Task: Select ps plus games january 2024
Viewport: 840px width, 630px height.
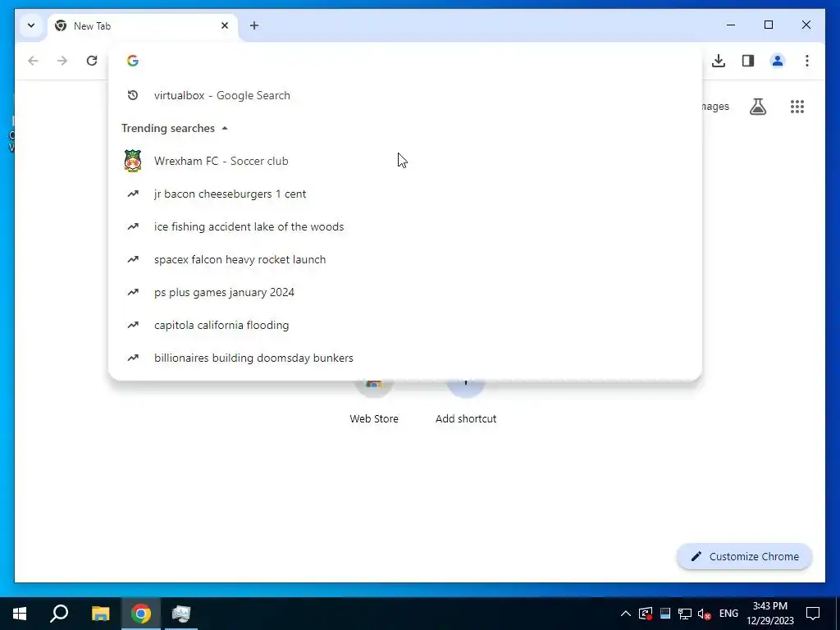Action: point(405,293)
